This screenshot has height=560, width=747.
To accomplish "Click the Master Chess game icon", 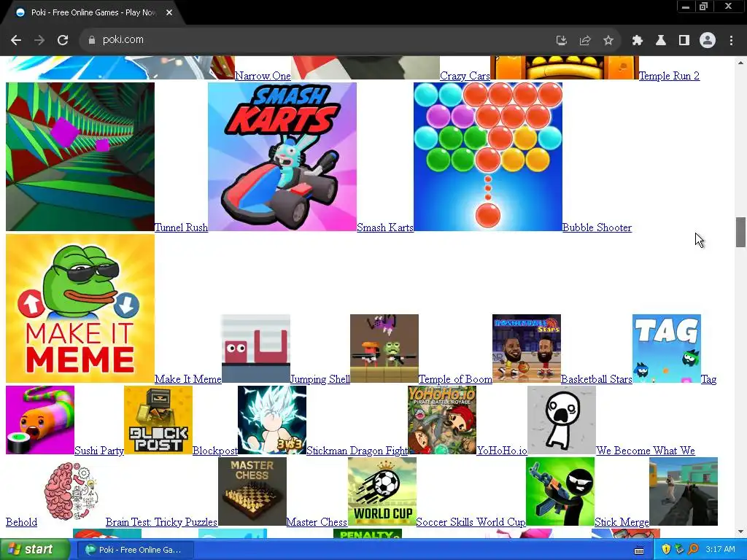I will [x=252, y=491].
